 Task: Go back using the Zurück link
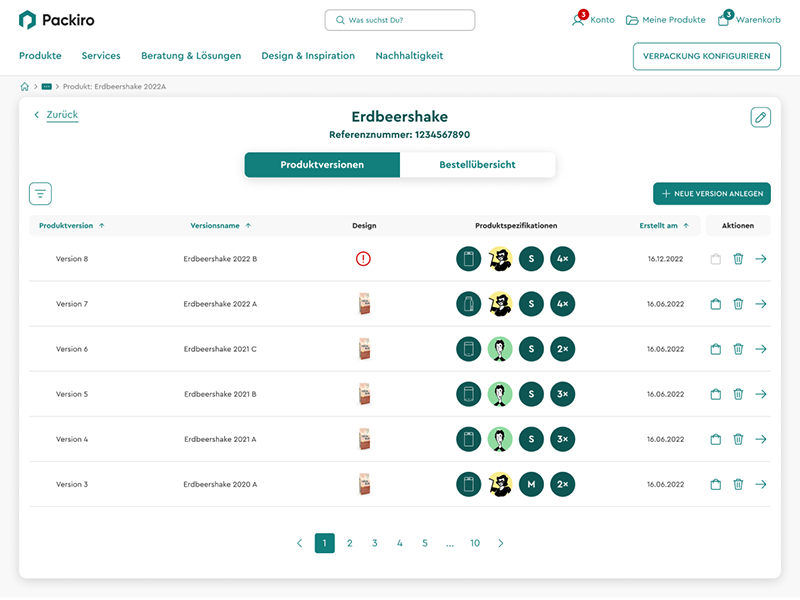click(61, 115)
